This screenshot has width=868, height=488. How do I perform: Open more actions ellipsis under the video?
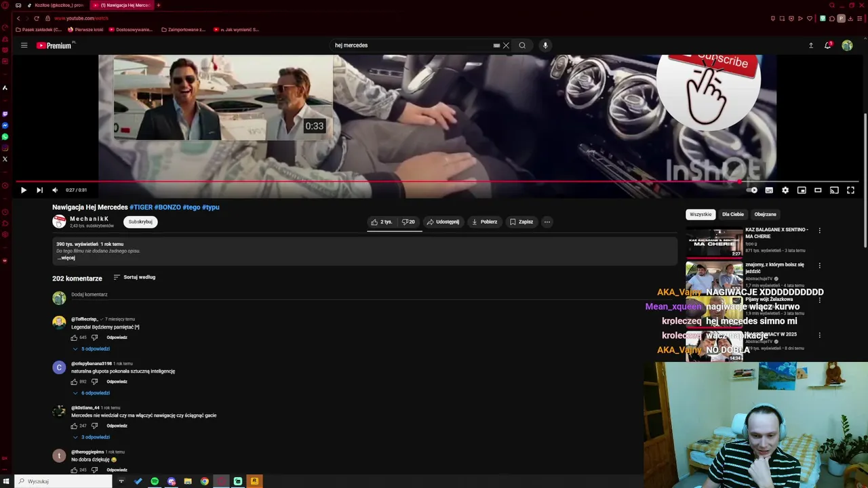point(547,222)
